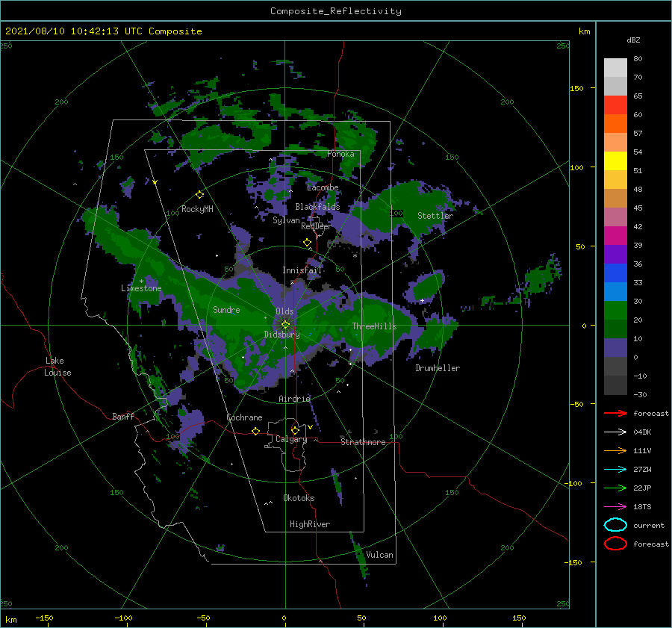The image size is (672, 628).
Task: Click the RedDeer city label
Action: [317, 226]
